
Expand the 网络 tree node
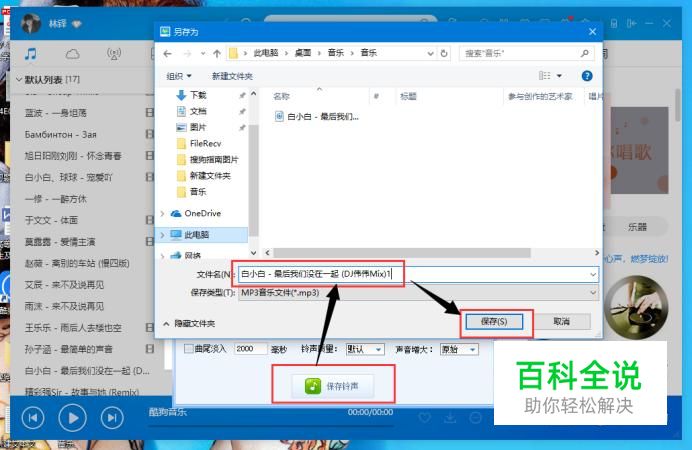click(162, 255)
